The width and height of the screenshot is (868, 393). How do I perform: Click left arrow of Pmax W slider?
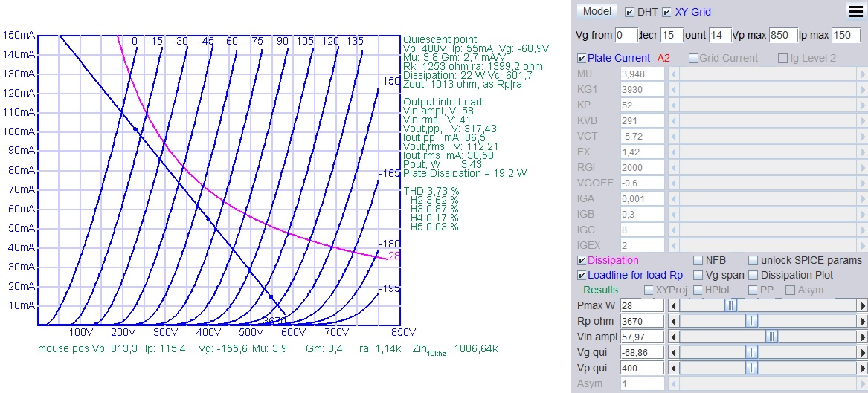[x=674, y=305]
